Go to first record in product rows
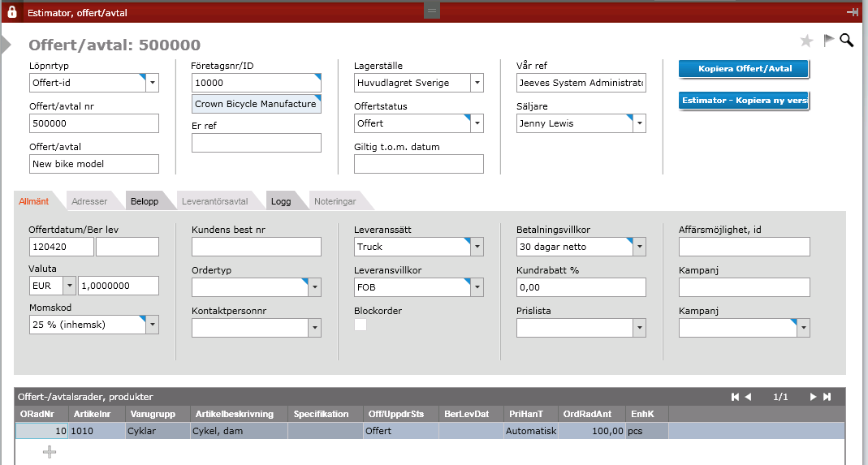The height and width of the screenshot is (465, 868). click(735, 396)
